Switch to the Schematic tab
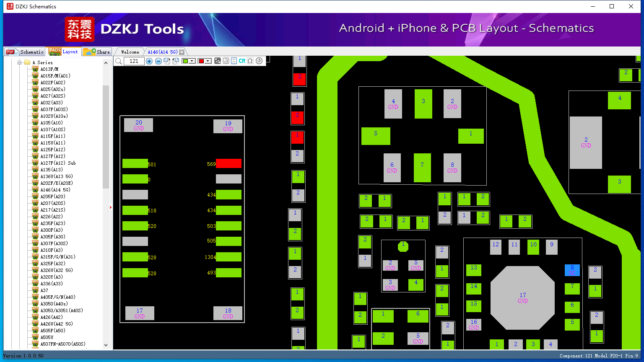This screenshot has height=362, width=644. pyautogui.click(x=25, y=52)
